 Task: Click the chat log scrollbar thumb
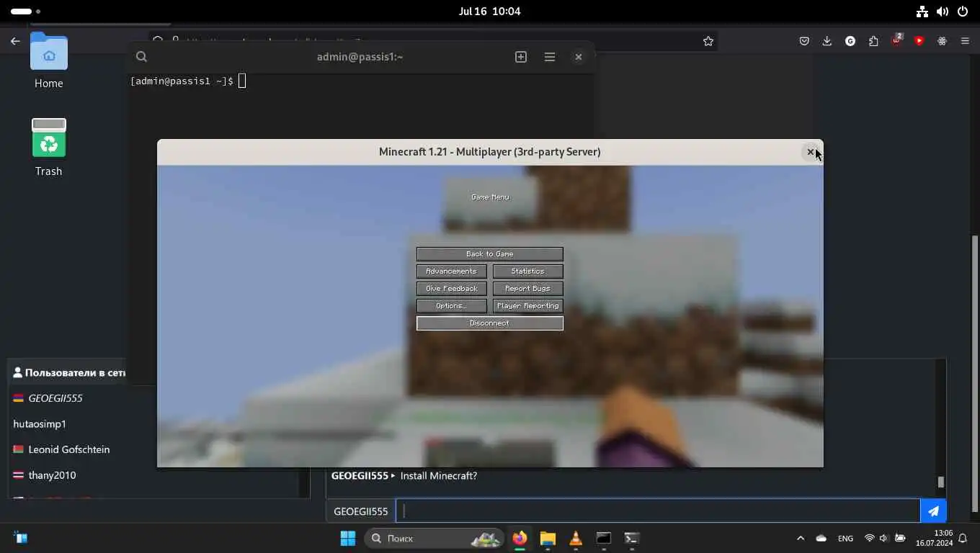tap(940, 482)
